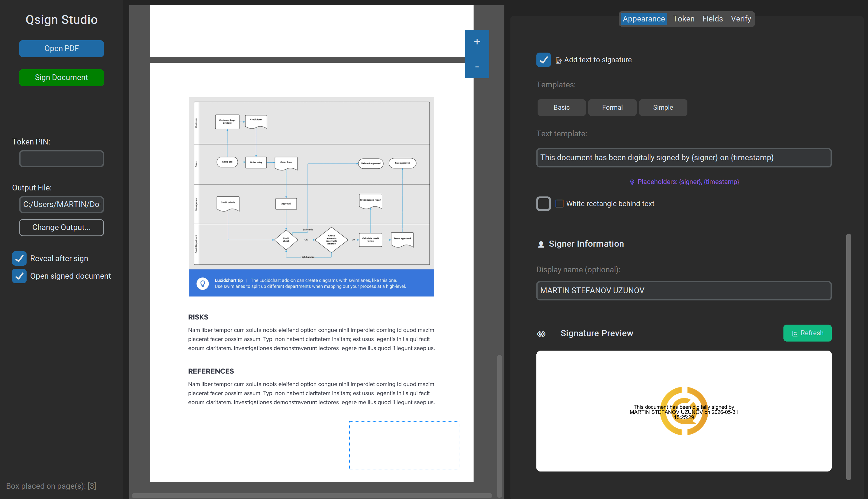Click the Templates: label
This screenshot has width=868, height=499.
[556, 85]
